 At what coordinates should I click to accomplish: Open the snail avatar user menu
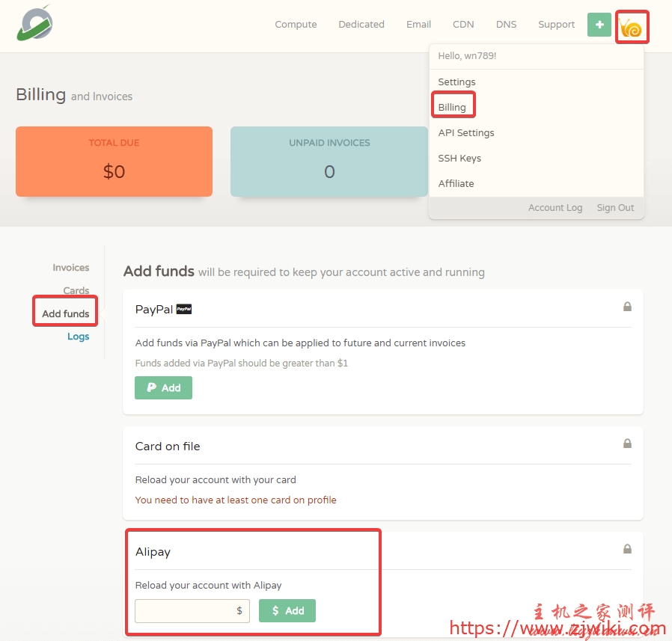click(x=632, y=28)
